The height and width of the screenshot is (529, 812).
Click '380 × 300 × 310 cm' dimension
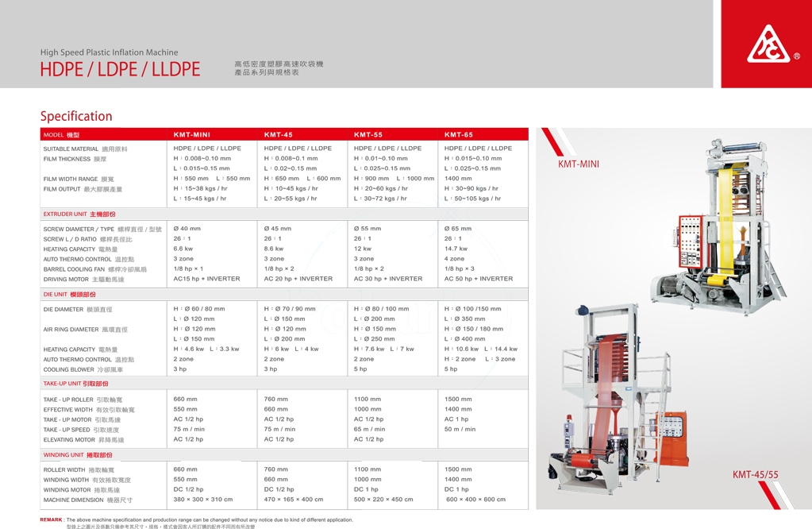point(203,500)
